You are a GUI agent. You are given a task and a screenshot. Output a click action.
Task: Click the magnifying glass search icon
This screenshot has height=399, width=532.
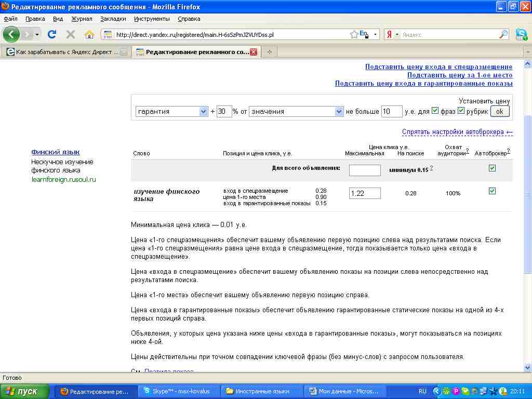(503, 34)
